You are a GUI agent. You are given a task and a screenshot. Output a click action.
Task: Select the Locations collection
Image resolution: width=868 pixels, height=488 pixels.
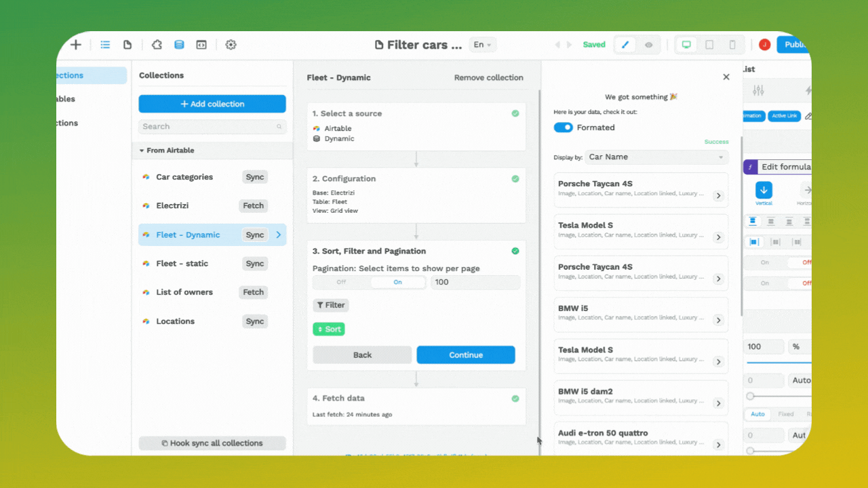click(x=176, y=321)
